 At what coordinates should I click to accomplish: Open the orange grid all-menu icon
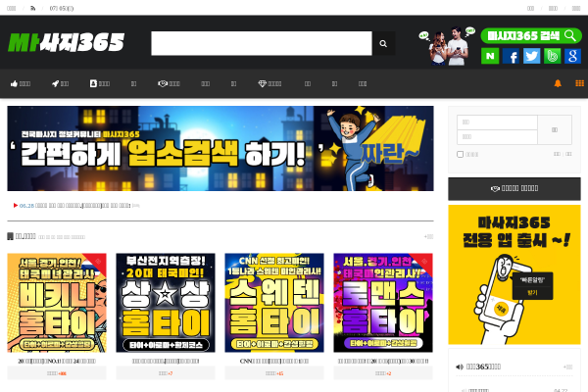tap(580, 83)
